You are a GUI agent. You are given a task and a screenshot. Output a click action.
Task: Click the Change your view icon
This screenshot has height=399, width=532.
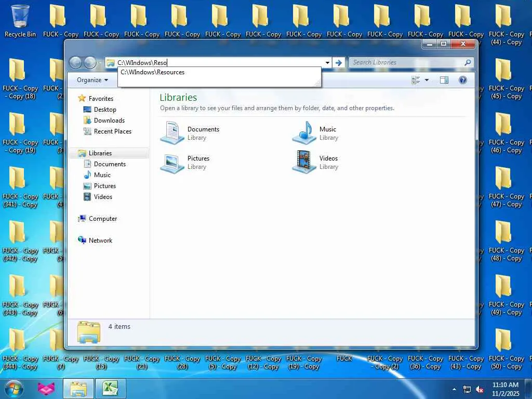pyautogui.click(x=416, y=80)
